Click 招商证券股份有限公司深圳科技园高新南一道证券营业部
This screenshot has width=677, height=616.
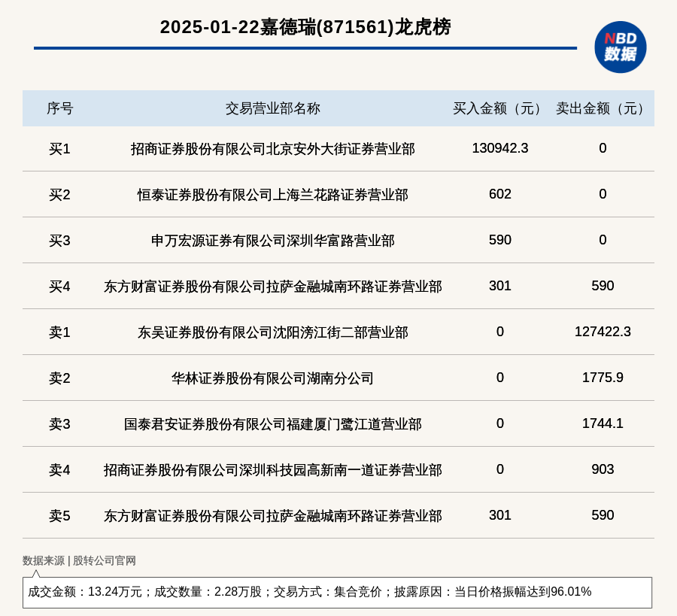click(273, 469)
